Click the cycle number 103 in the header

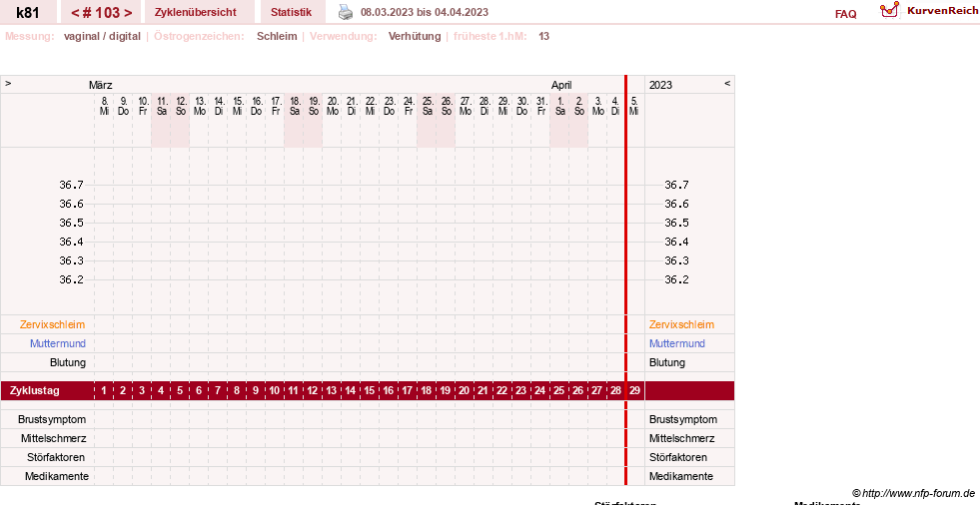tap(107, 13)
